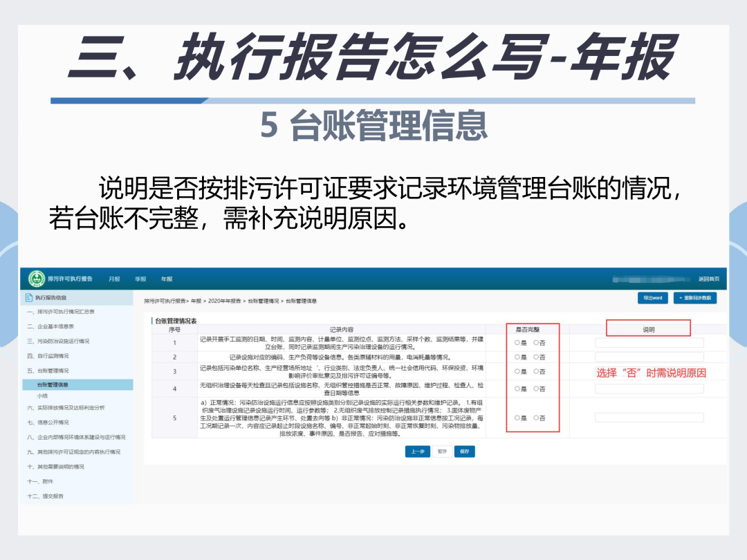
Task: Choose 是 for record row 3
Action: [x=517, y=371]
